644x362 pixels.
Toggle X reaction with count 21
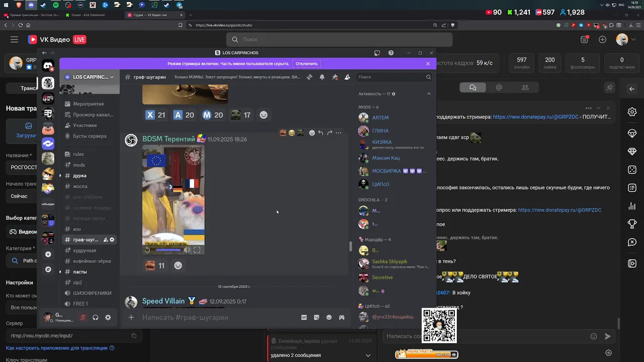click(155, 115)
